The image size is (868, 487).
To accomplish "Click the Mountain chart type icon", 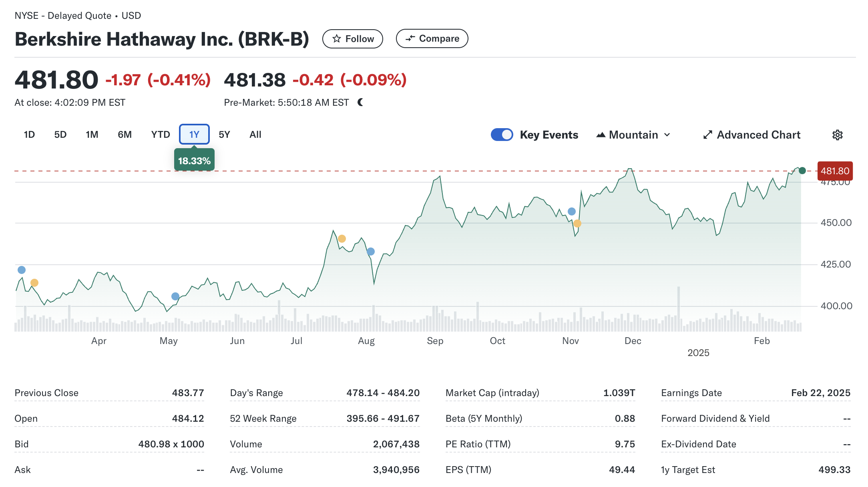I will (x=601, y=135).
